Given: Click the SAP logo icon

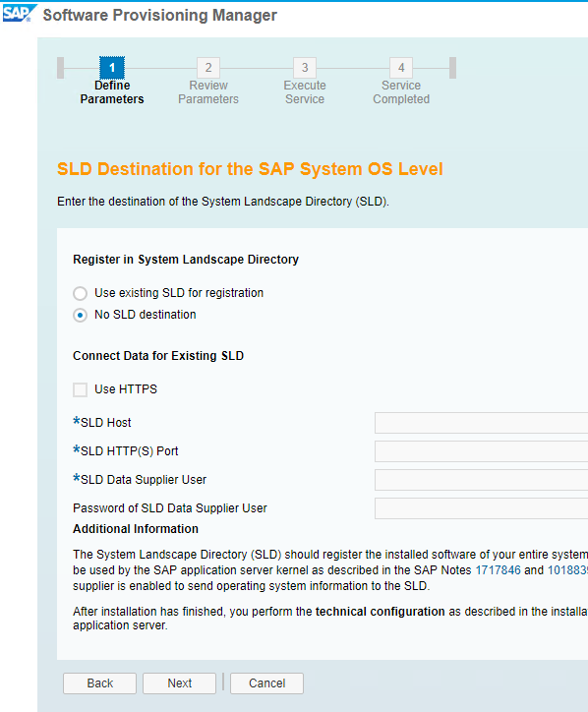Looking at the screenshot, I should pos(19,13).
